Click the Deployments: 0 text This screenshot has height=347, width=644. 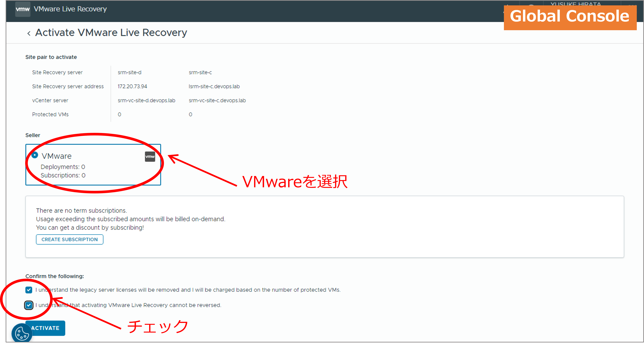(63, 167)
